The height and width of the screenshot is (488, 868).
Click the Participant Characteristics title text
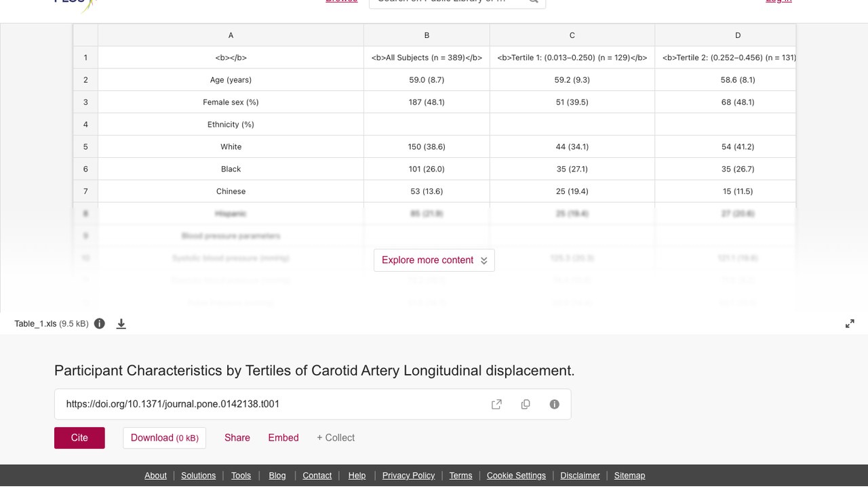pos(315,371)
